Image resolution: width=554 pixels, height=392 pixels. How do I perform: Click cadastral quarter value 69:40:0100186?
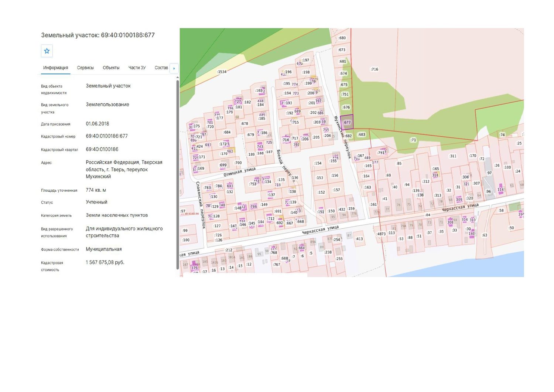coord(102,149)
